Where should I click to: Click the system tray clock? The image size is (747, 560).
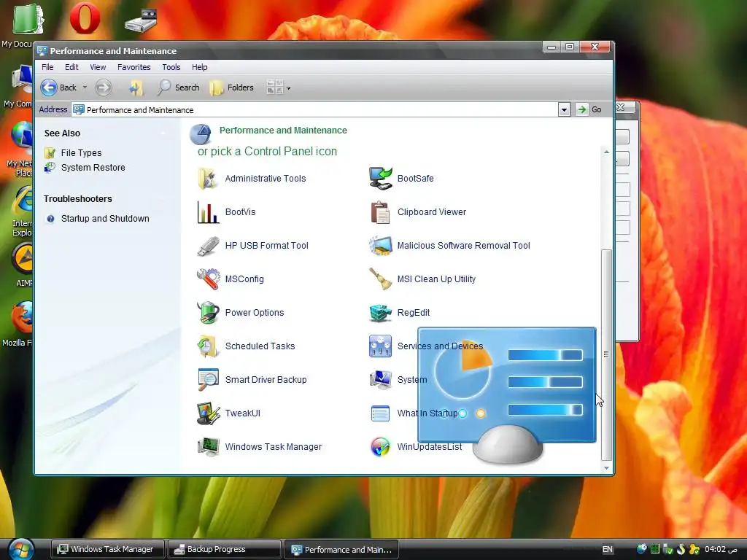pyautogui.click(x=720, y=549)
